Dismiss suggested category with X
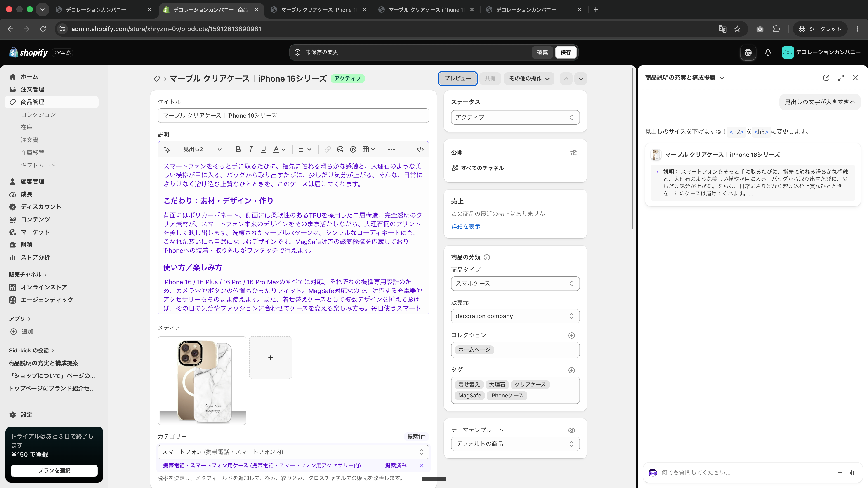The height and width of the screenshot is (488, 868). 421,466
